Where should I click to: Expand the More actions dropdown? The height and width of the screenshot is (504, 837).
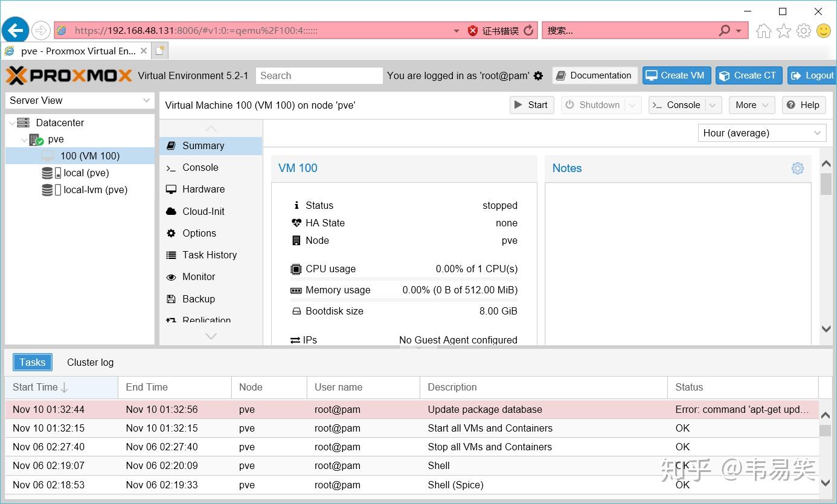(x=752, y=105)
